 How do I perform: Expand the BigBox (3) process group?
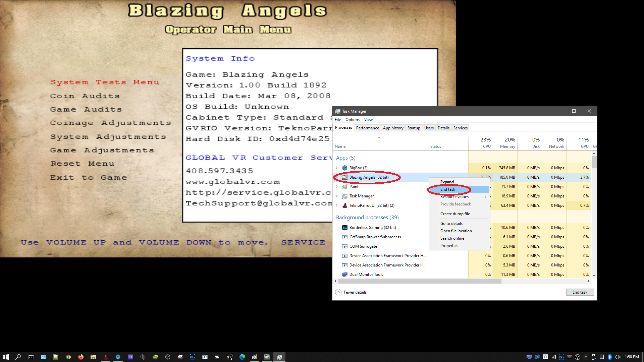(337, 168)
